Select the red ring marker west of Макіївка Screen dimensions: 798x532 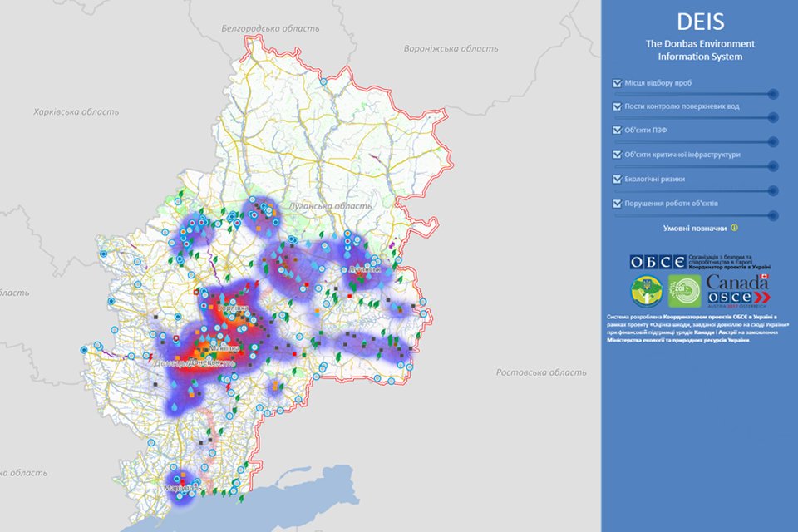176,338
